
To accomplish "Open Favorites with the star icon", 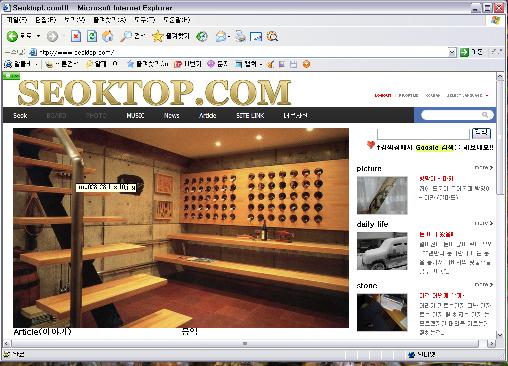I will pyautogui.click(x=157, y=36).
